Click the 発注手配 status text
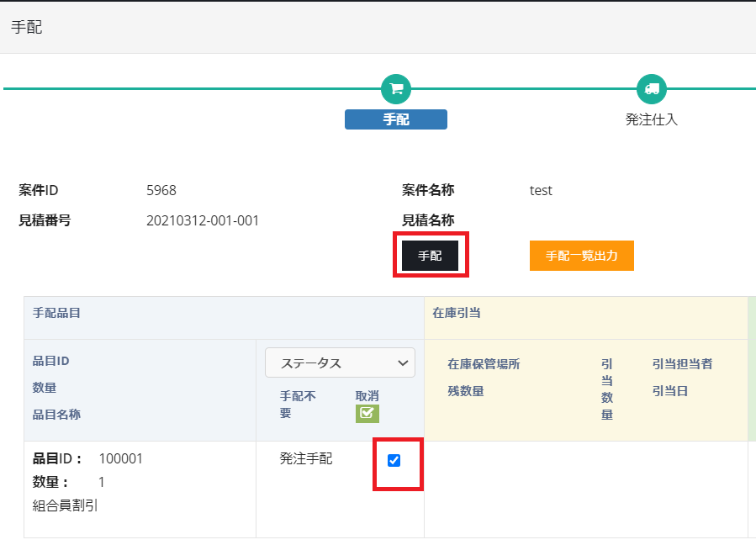The width and height of the screenshot is (756, 545). click(306, 458)
